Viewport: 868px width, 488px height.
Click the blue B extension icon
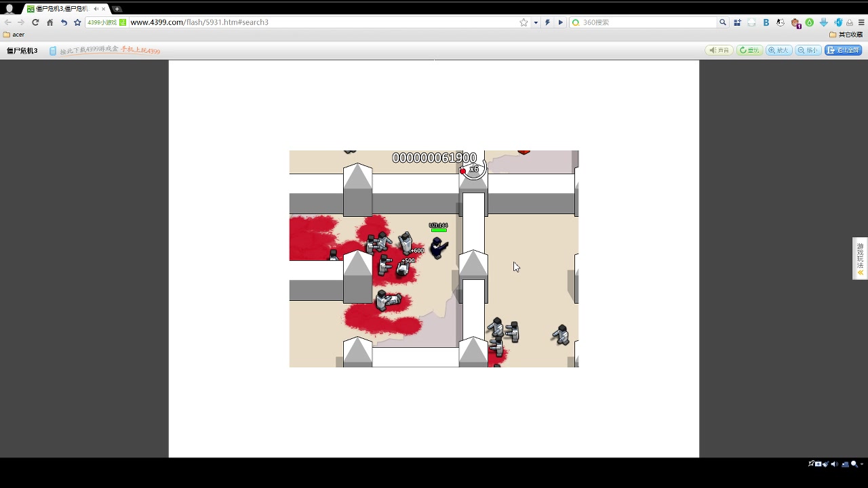coord(766,22)
